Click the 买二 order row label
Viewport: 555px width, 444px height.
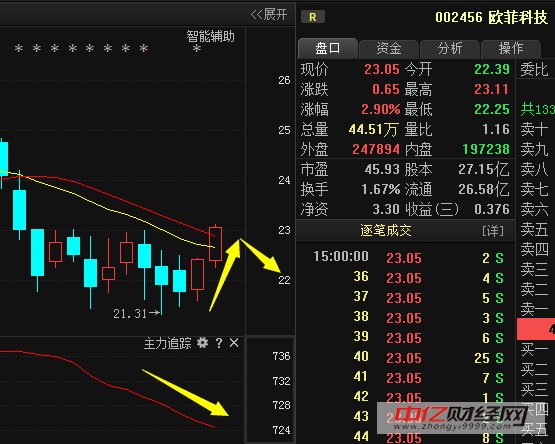(534, 370)
